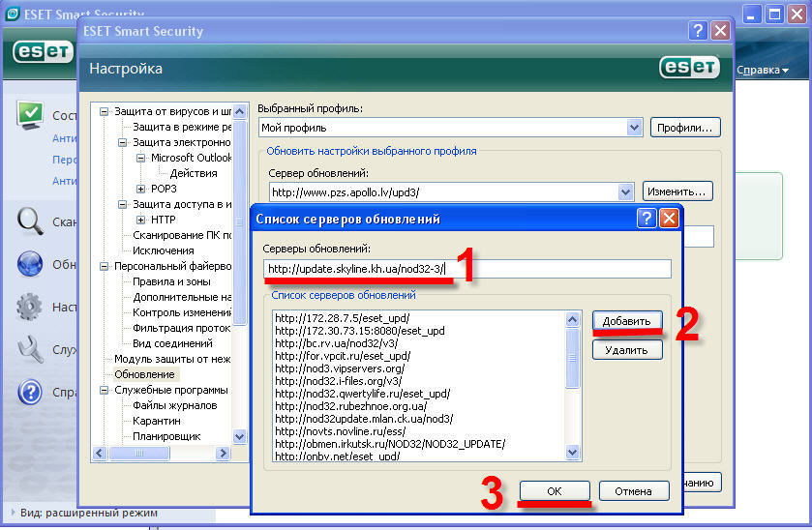Click the Серверы обновлений input field
The image size is (812, 530).
467,269
